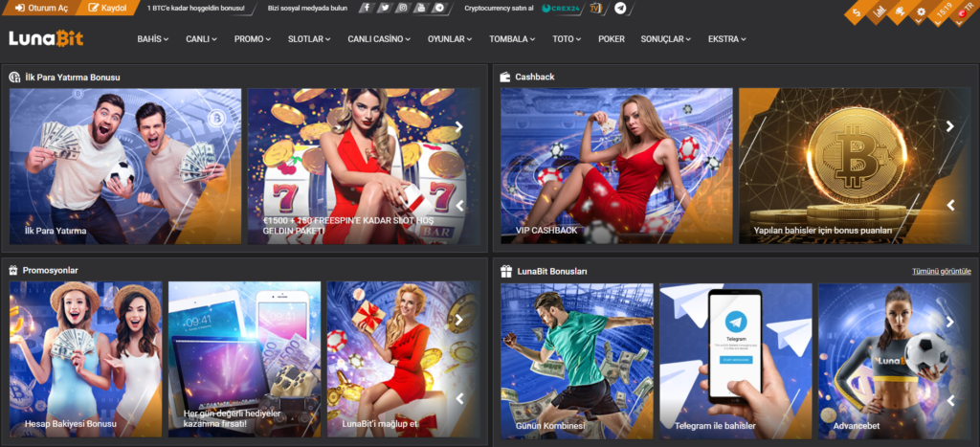Click the orange TV icon
This screenshot has width=980, height=447.
(595, 8)
